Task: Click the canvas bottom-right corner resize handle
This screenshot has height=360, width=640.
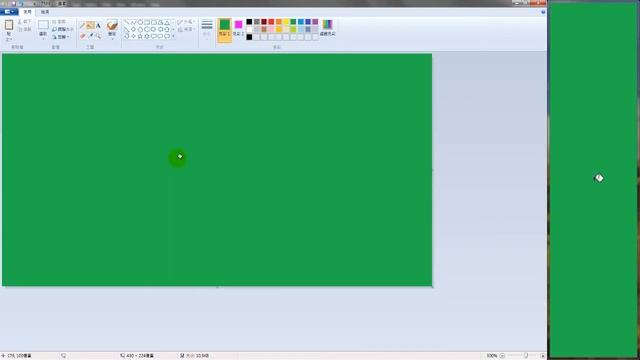Action: coord(433,287)
